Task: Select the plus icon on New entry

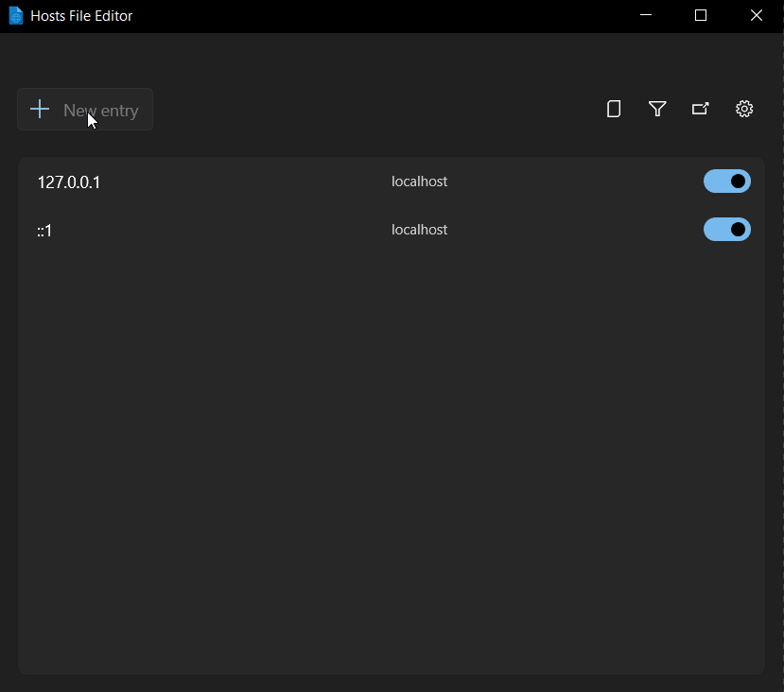Action: point(40,109)
